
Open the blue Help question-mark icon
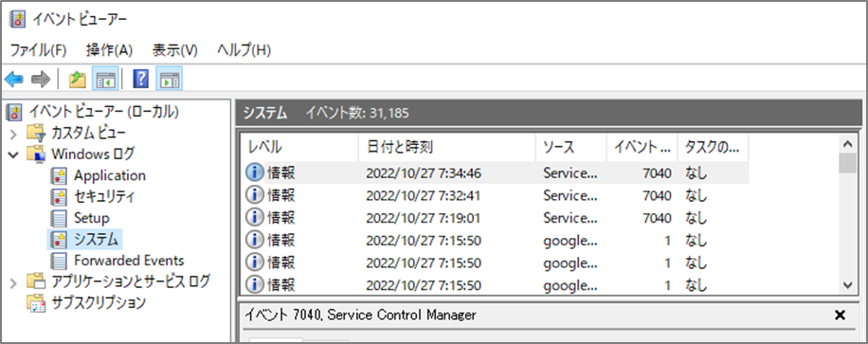(x=141, y=80)
